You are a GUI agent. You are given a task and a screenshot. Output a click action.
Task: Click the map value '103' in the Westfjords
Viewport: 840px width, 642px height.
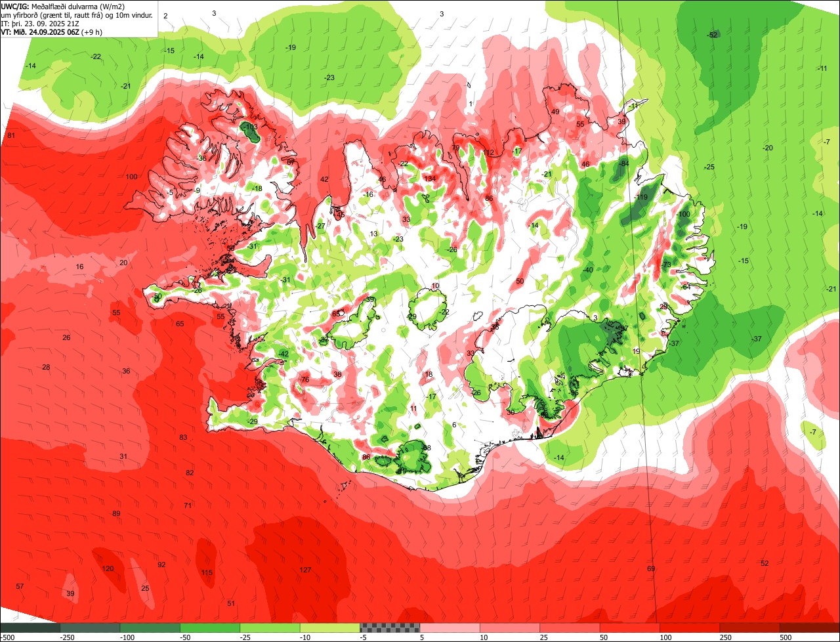[x=251, y=127]
